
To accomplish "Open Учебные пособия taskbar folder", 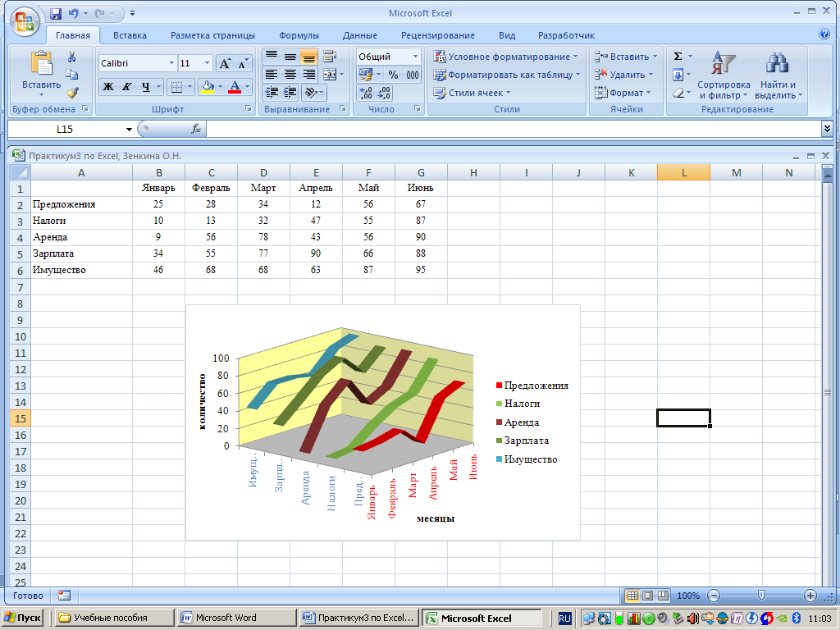I will point(115,618).
